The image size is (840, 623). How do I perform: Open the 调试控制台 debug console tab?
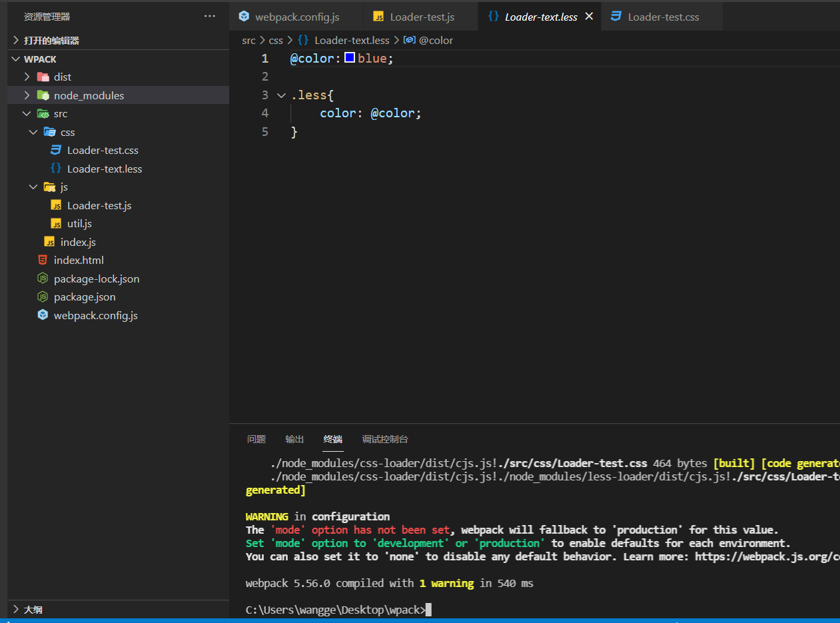[x=385, y=439]
